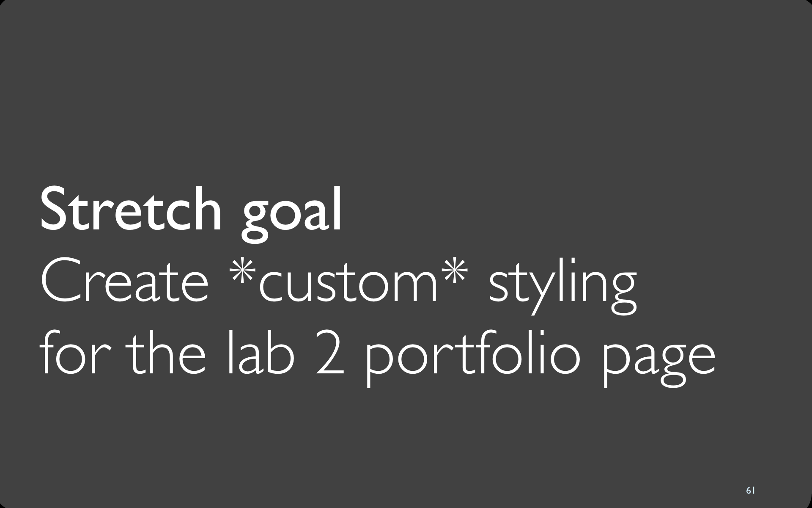Click the letter 'l' ending 'goal'
The image size is (812, 508).
(337, 208)
